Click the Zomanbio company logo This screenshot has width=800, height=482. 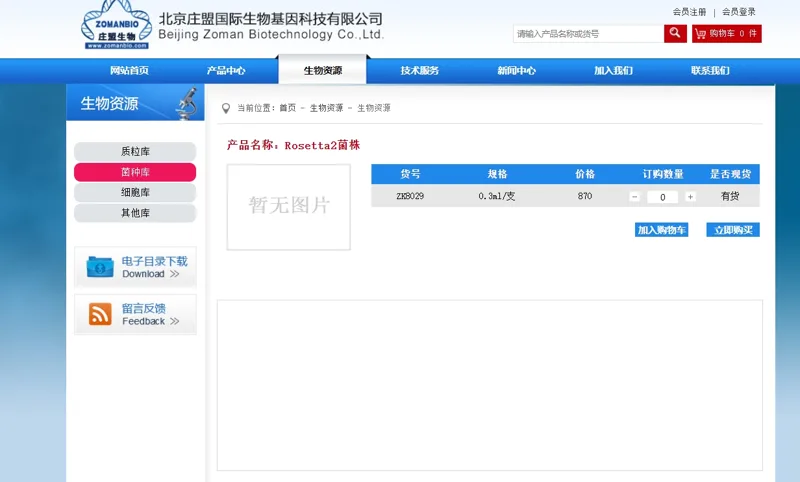pyautogui.click(x=116, y=25)
